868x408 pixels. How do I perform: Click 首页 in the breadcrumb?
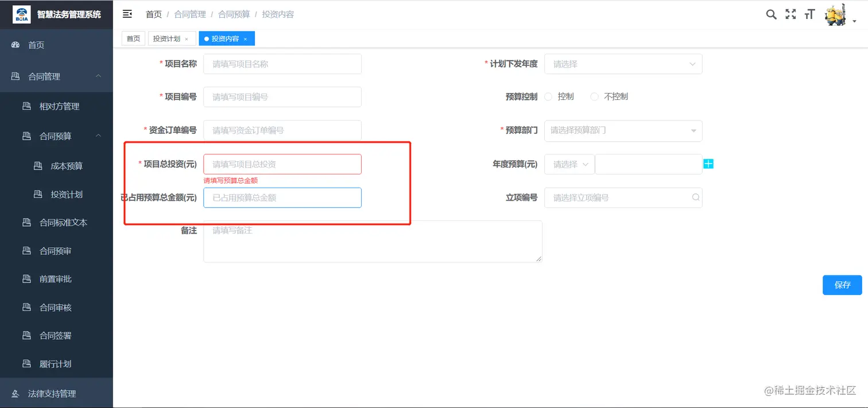point(154,14)
